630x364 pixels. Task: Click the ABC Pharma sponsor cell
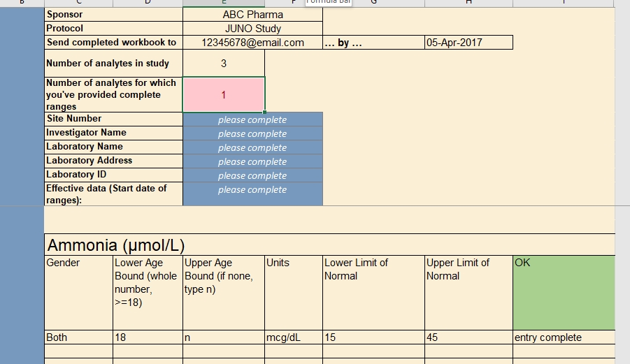[x=252, y=15]
